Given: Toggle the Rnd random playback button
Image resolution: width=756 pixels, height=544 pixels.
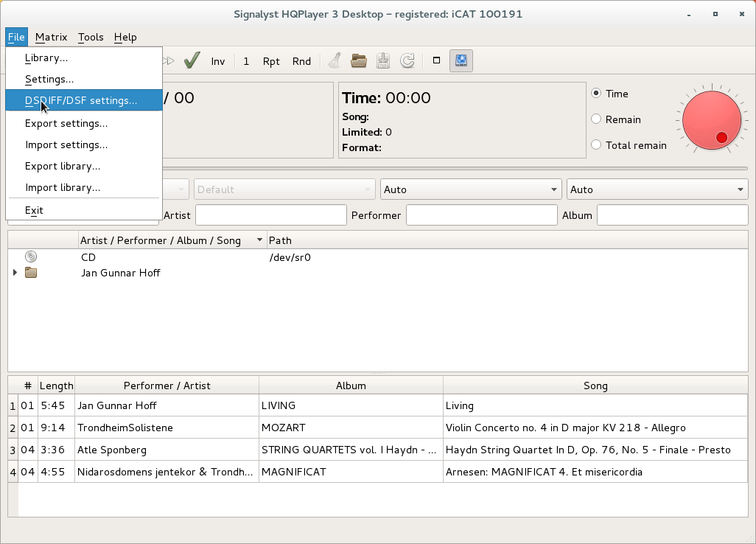Looking at the screenshot, I should [x=302, y=61].
